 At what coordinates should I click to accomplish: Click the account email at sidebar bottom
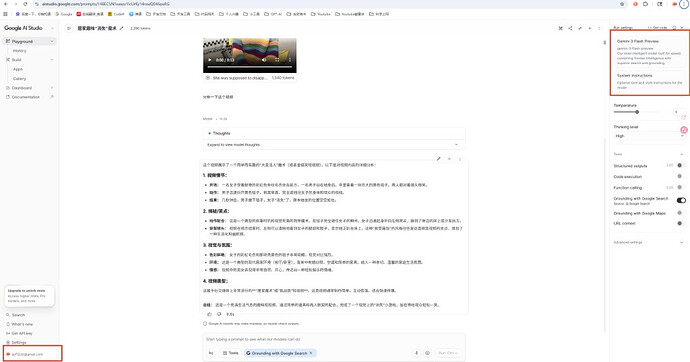click(27, 354)
